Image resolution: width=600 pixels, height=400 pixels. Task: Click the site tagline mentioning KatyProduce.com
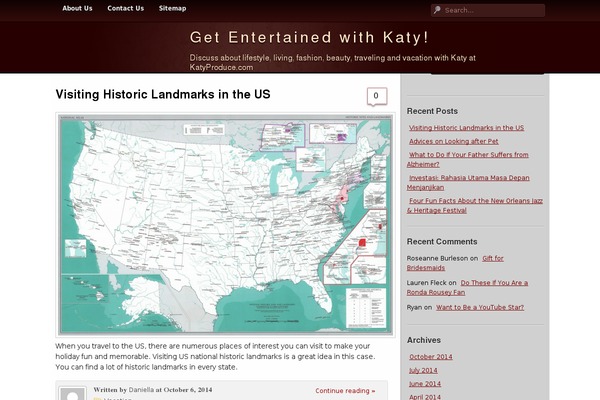pyautogui.click(x=333, y=62)
